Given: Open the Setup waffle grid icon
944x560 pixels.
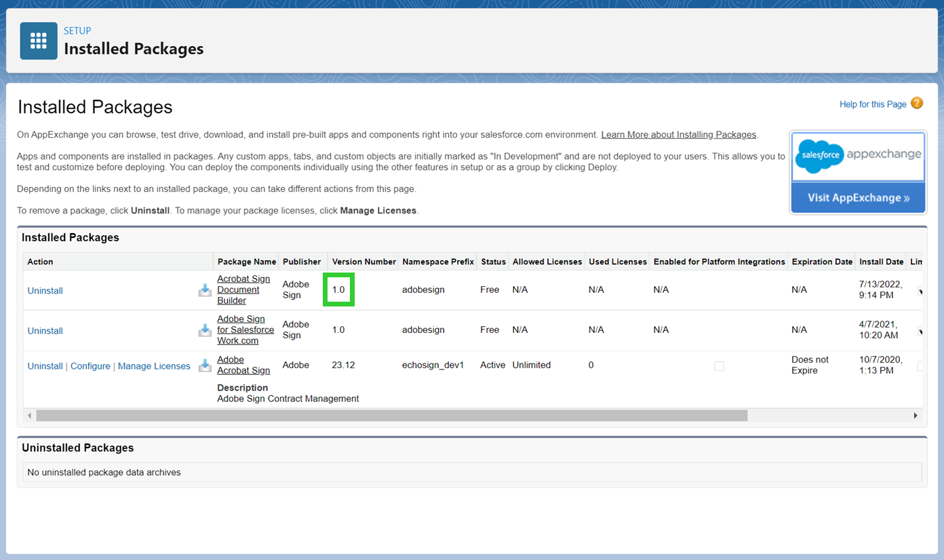Looking at the screenshot, I should click(x=38, y=41).
